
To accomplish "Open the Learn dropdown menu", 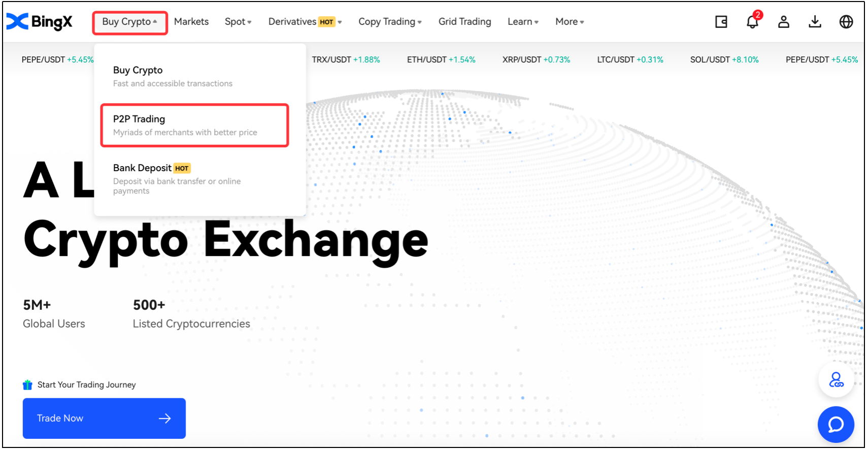I will (523, 22).
